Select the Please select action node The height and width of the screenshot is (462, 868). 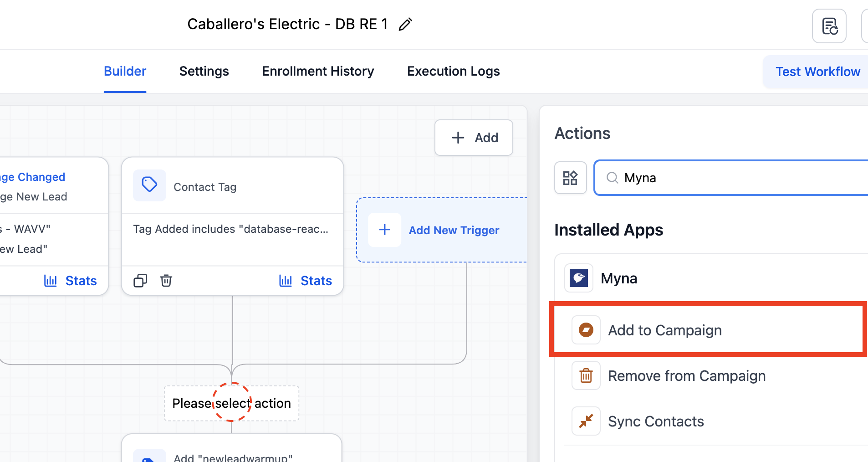[231, 403]
